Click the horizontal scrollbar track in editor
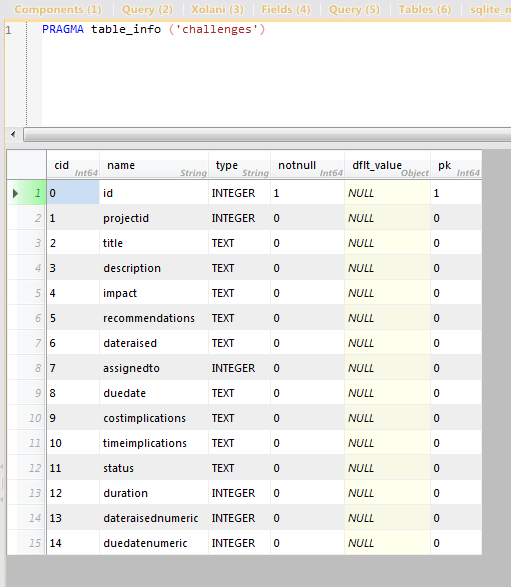 267,134
